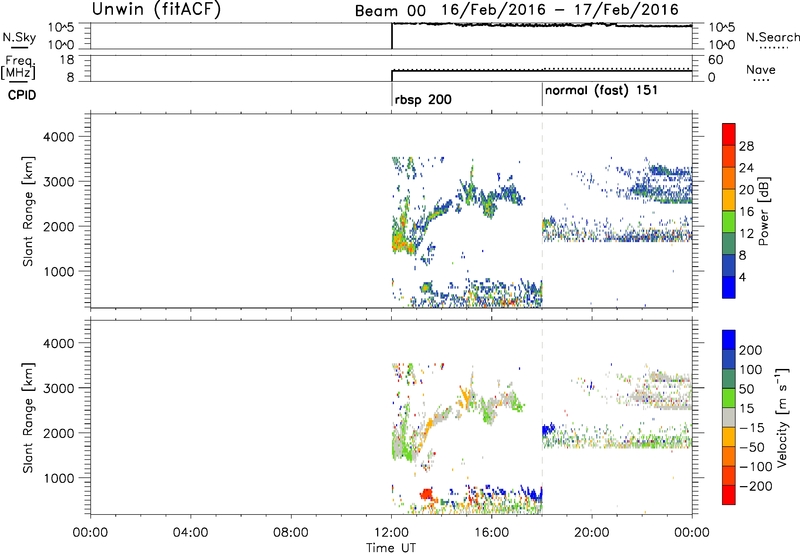Click the power panel 'Slant Range [km]' axis label

28,211
